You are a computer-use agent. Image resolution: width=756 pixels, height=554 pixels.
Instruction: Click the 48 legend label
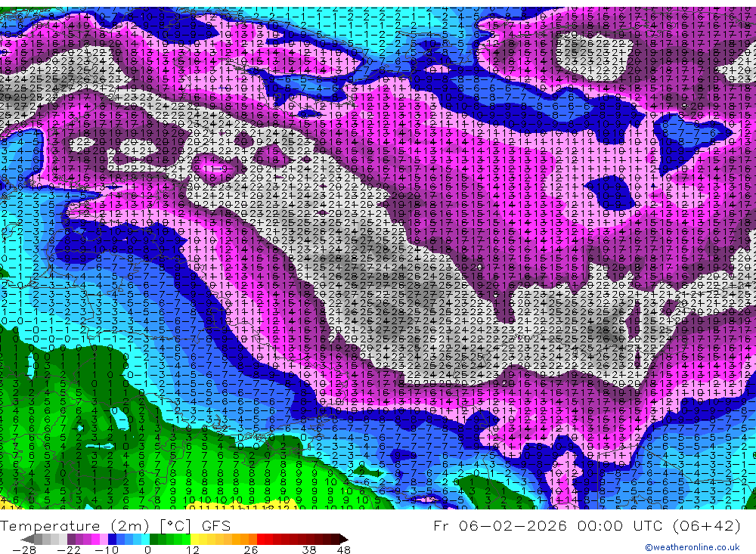[343, 550]
